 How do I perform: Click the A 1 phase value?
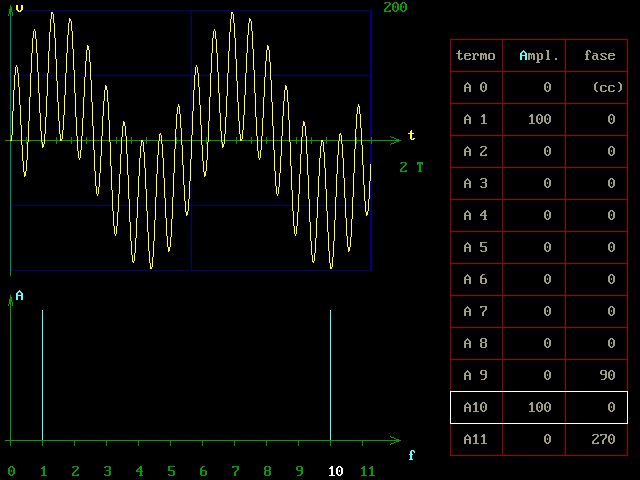click(x=611, y=119)
